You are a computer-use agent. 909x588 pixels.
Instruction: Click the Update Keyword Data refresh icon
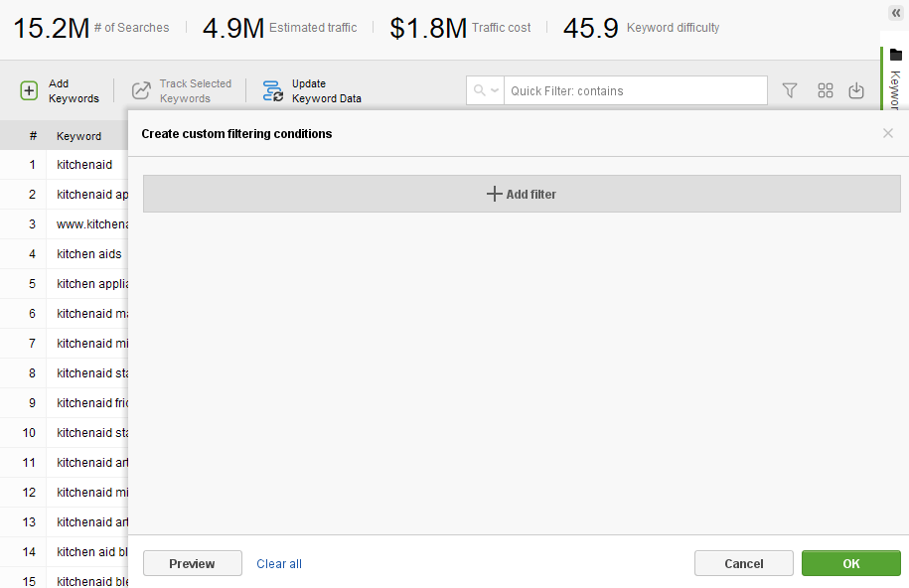(272, 91)
